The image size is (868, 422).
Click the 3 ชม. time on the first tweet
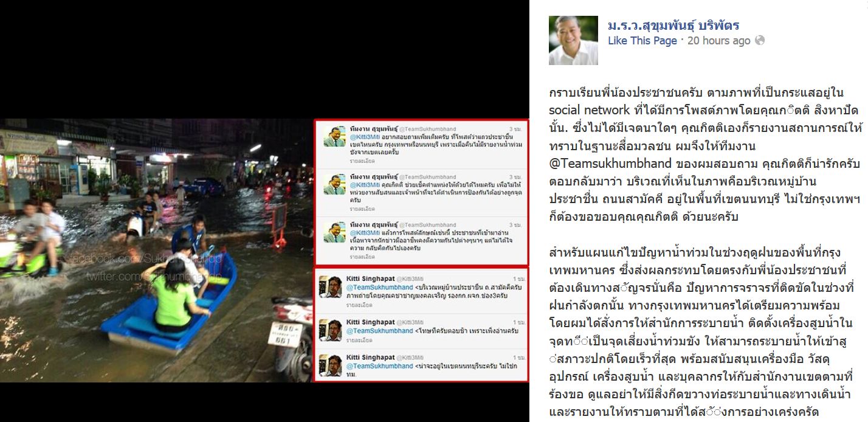pyautogui.click(x=515, y=130)
